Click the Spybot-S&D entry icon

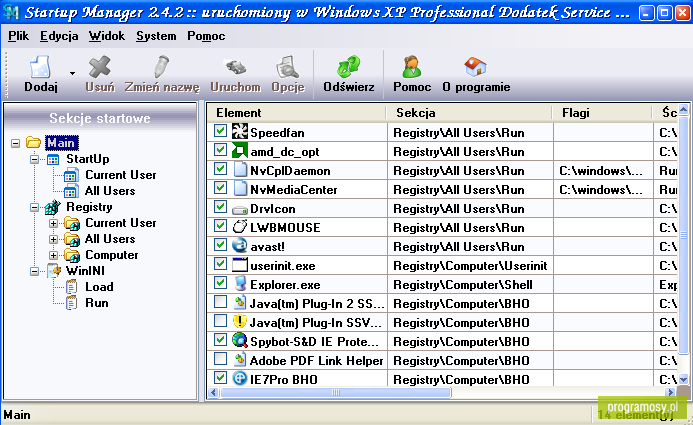click(240, 341)
